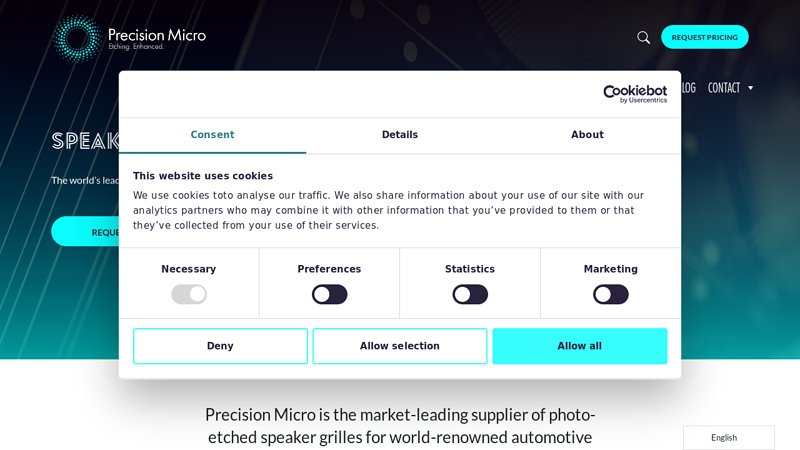The image size is (800, 450).
Task: Click the Allow selection button
Action: coord(400,346)
